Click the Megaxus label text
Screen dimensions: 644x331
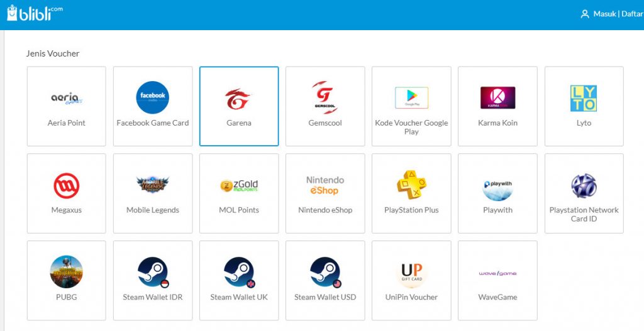coord(67,210)
